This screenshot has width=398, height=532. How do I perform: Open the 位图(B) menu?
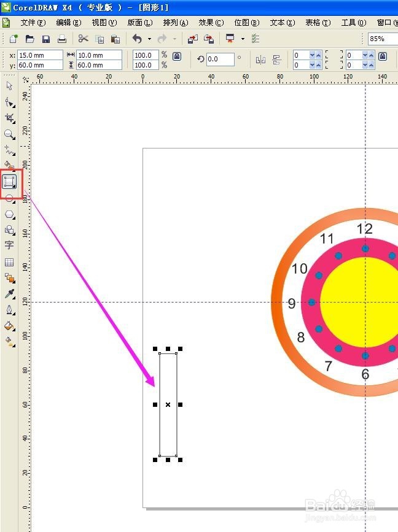click(247, 23)
